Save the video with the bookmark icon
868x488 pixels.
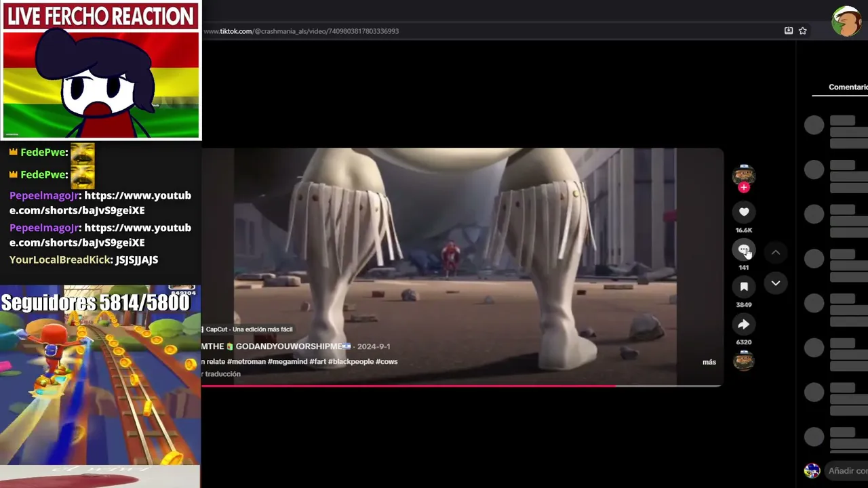pos(744,287)
